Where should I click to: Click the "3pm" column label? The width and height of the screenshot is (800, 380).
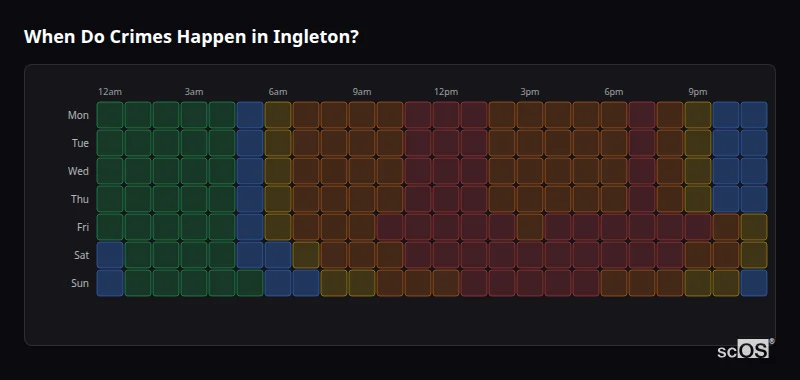(530, 92)
